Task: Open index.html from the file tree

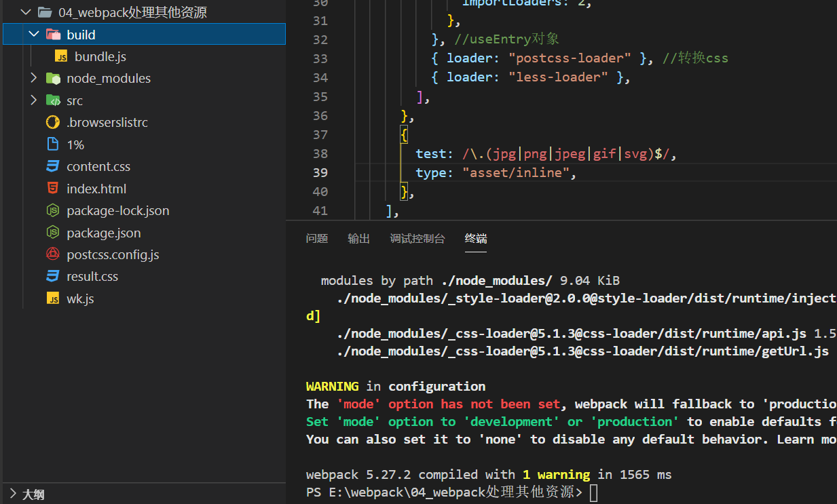Action: 96,189
